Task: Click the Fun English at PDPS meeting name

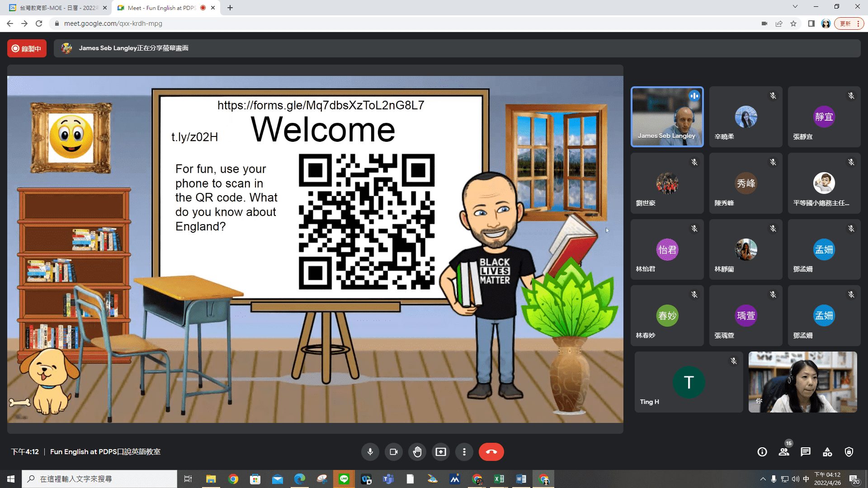Action: tap(105, 452)
